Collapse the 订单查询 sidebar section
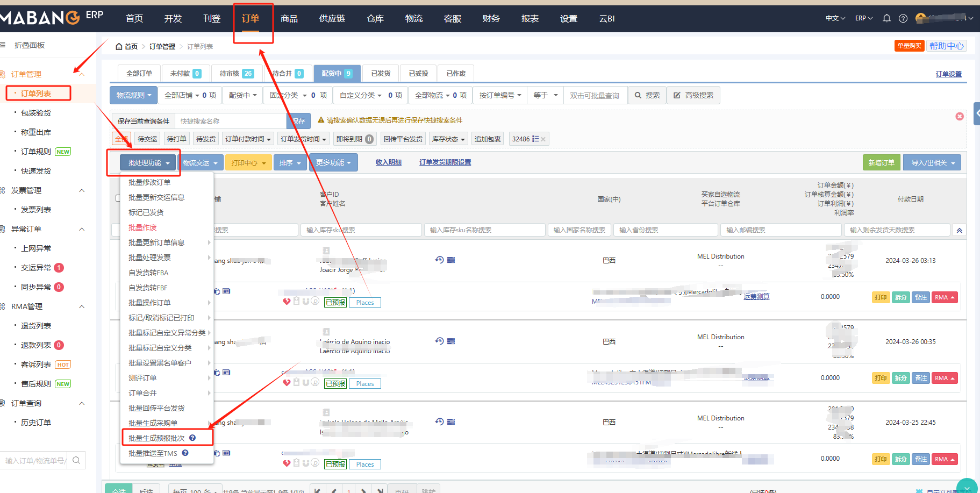The width and height of the screenshot is (980, 493). 82,403
